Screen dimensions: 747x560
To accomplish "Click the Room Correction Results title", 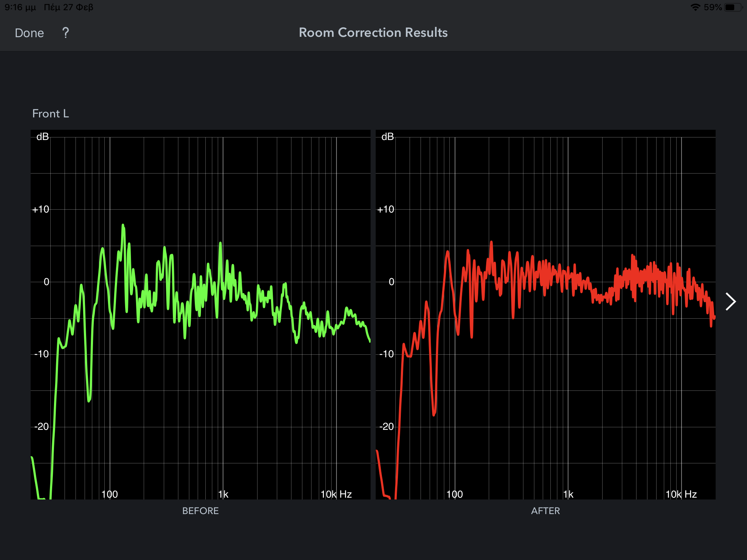I will pos(373,32).
